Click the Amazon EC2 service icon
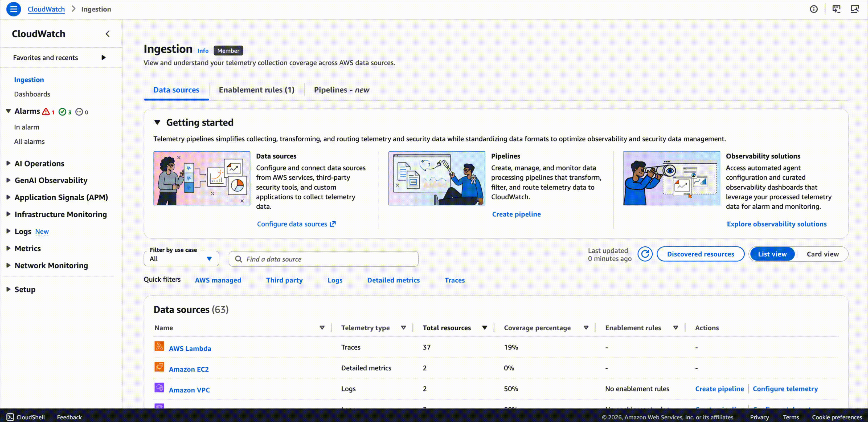This screenshot has width=868, height=422. tap(159, 367)
